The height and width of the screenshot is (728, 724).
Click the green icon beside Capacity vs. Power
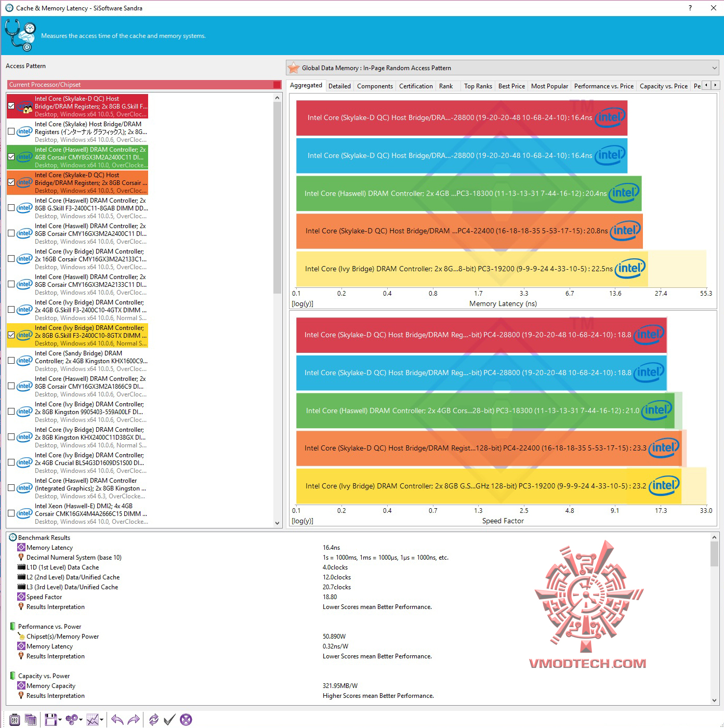coord(13,676)
